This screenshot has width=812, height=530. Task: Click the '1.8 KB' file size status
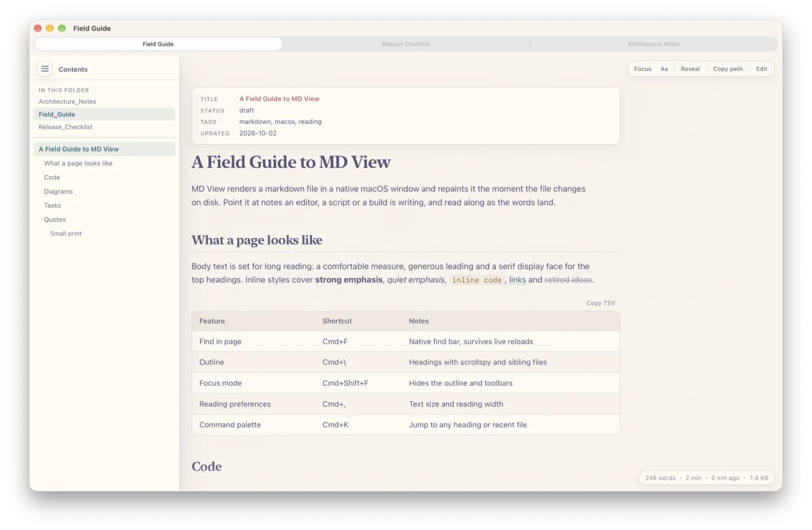(759, 478)
